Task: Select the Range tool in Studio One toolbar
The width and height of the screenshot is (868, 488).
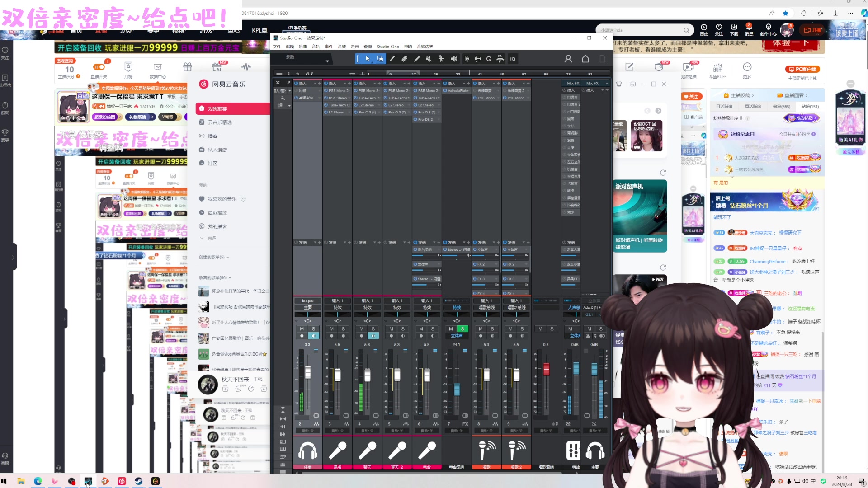Action: (380, 59)
